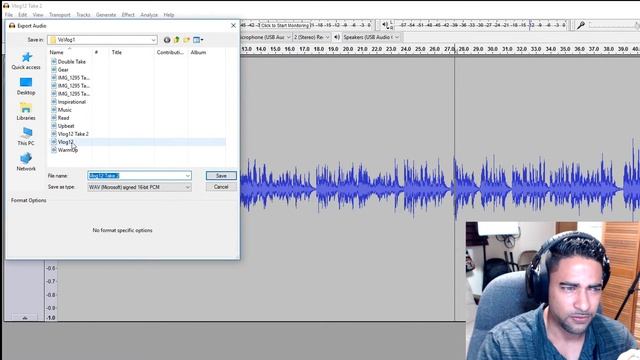
Task: Sort by the Contributing artists column header
Action: [x=170, y=52]
